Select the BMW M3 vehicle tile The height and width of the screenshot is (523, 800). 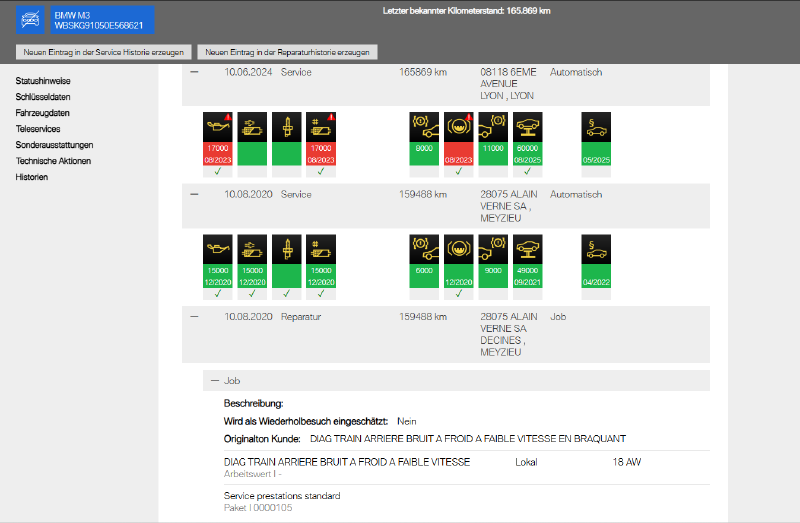point(102,20)
